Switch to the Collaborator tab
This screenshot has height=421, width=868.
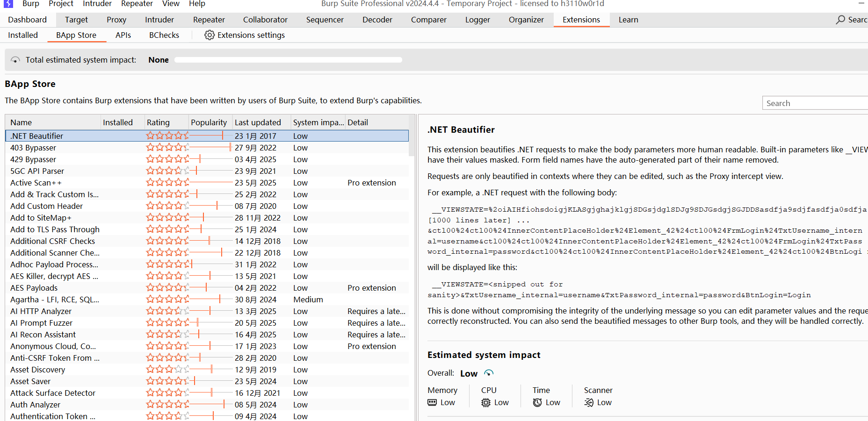265,20
